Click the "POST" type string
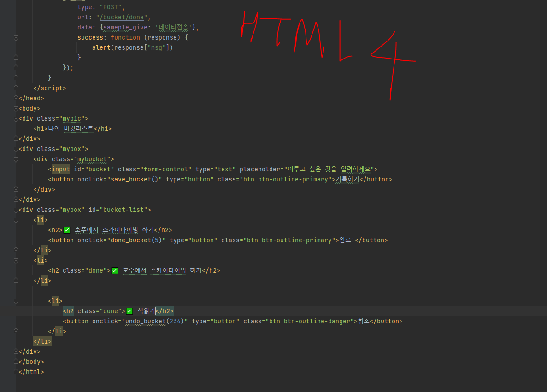547x392 pixels. coord(110,7)
